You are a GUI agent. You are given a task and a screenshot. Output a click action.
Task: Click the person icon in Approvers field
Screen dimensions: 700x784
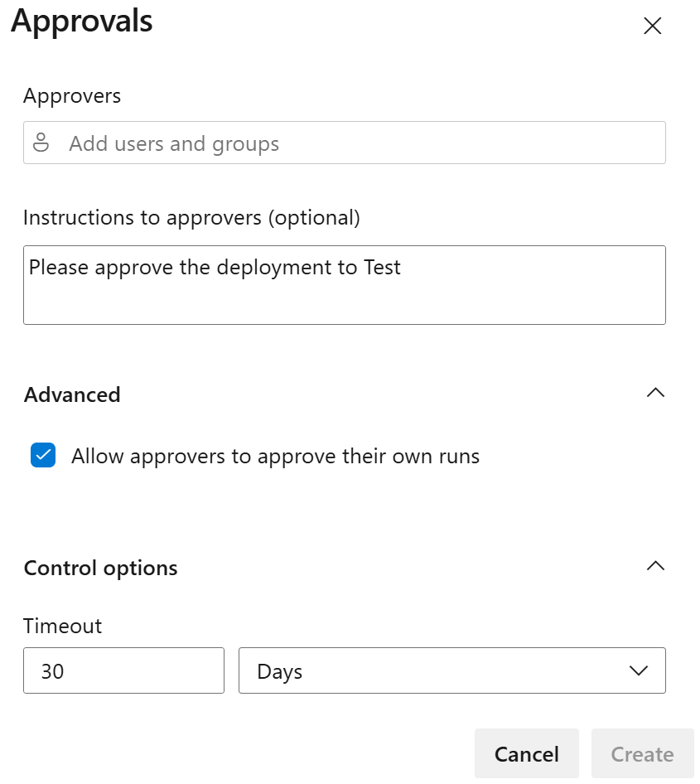tap(41, 143)
